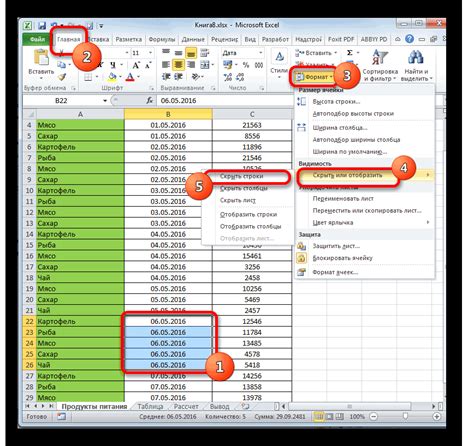Open the font size dropdown
Viewport: 474px width, 446px height.
pyautogui.click(x=150, y=53)
